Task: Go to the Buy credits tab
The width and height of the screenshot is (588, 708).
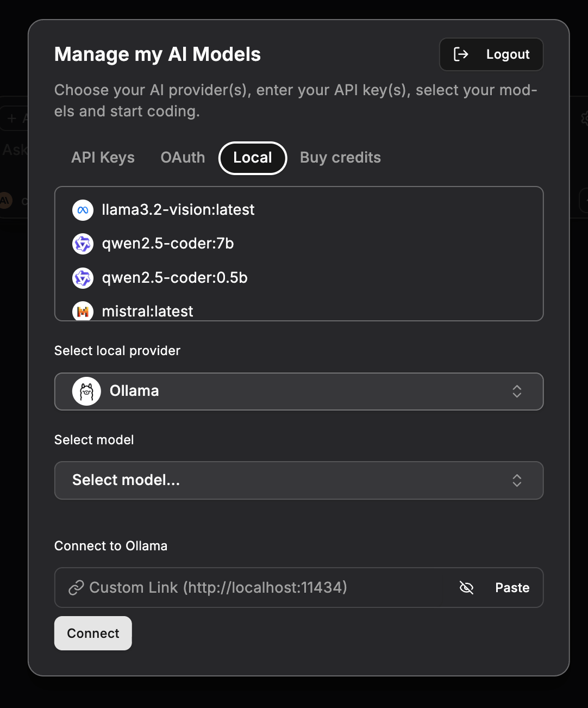Action: pos(340,158)
